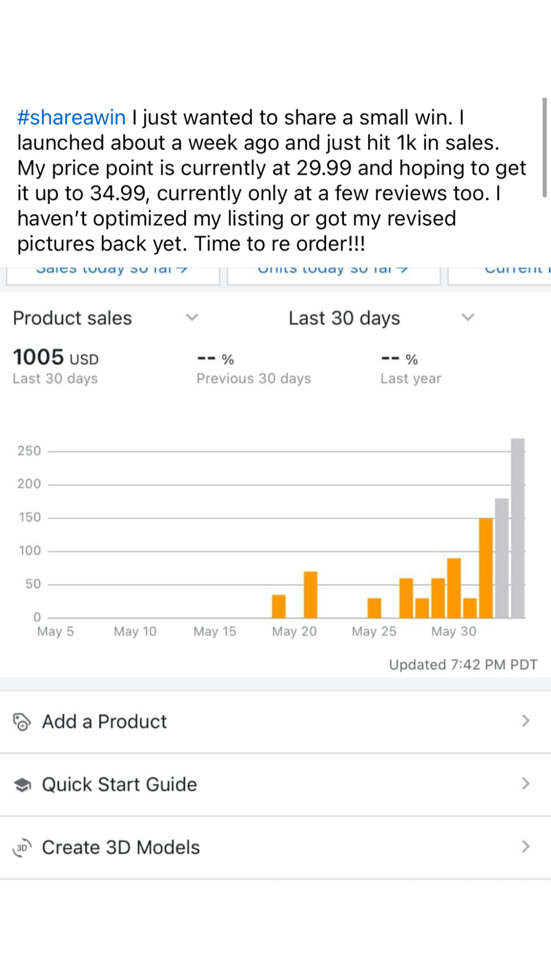The height and width of the screenshot is (980, 551).
Task: Expand the Product sales dropdown
Action: [192, 318]
